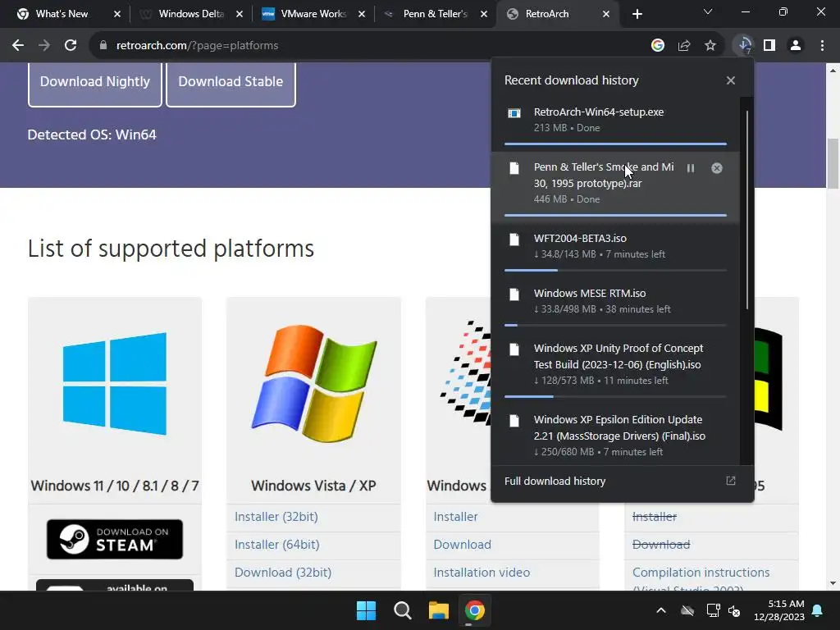Click Full download history
The height and width of the screenshot is (630, 840).
tap(555, 481)
